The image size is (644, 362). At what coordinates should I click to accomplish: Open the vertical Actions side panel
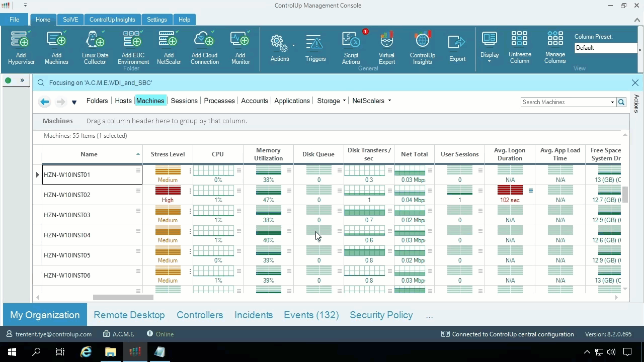point(636,104)
